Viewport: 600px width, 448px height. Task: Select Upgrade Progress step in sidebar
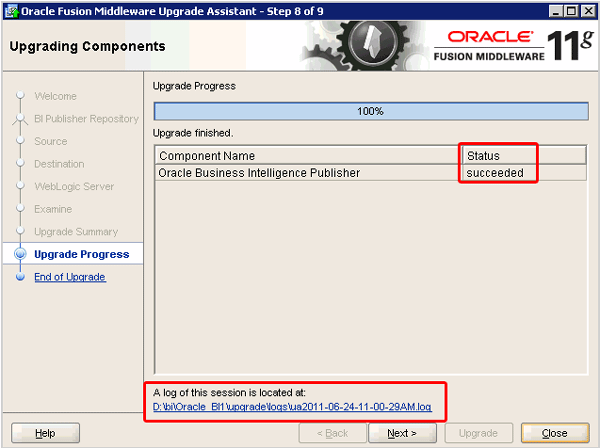(x=82, y=254)
